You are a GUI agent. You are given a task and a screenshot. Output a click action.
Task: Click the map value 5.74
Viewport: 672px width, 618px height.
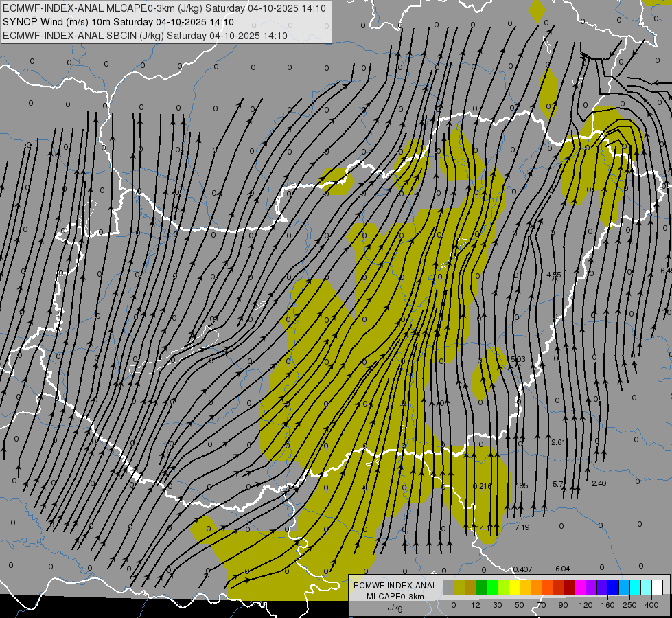pos(559,484)
